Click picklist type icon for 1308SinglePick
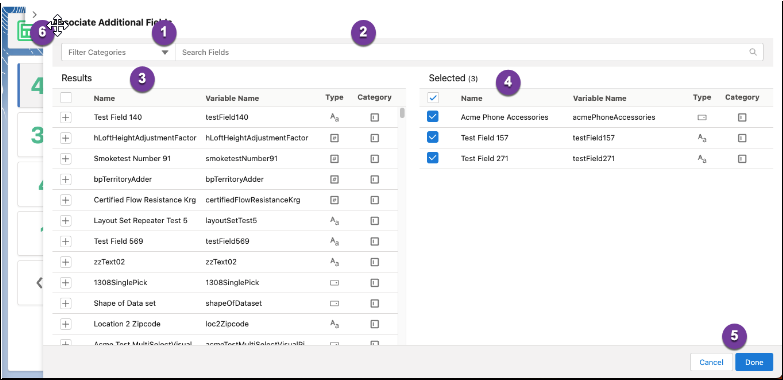 tap(335, 283)
